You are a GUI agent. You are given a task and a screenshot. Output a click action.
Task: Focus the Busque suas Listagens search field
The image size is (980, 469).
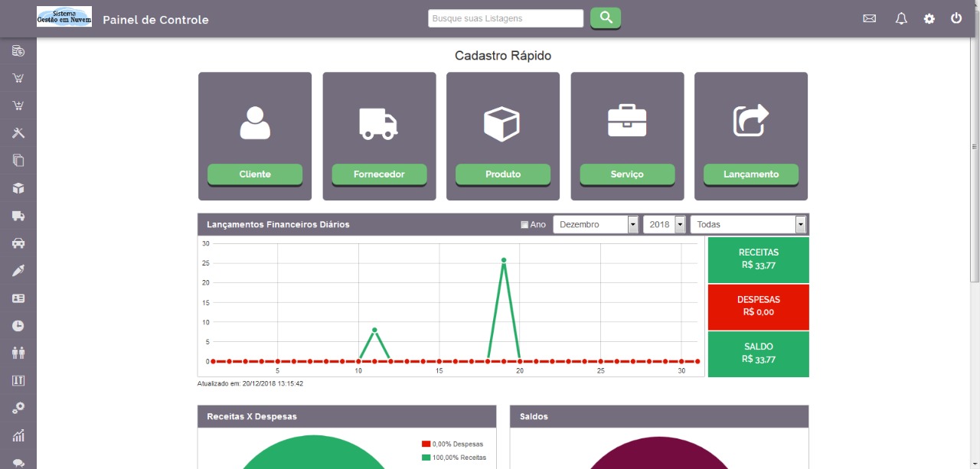[505, 18]
